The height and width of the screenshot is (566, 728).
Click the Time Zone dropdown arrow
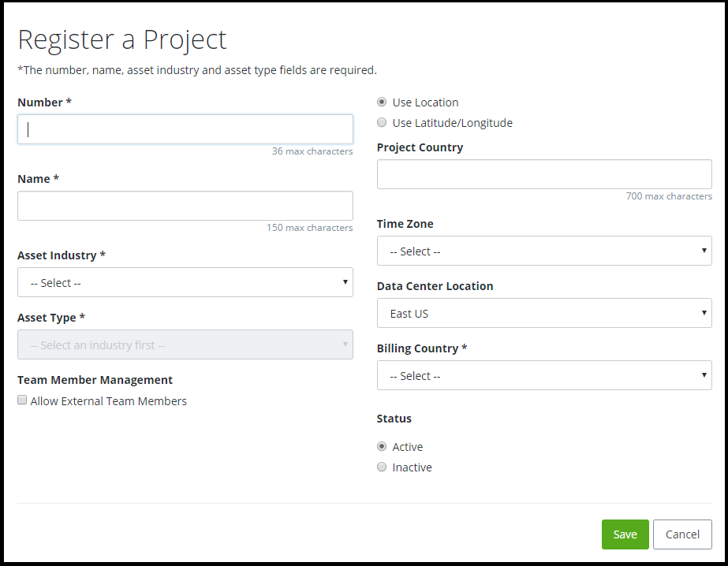click(704, 251)
